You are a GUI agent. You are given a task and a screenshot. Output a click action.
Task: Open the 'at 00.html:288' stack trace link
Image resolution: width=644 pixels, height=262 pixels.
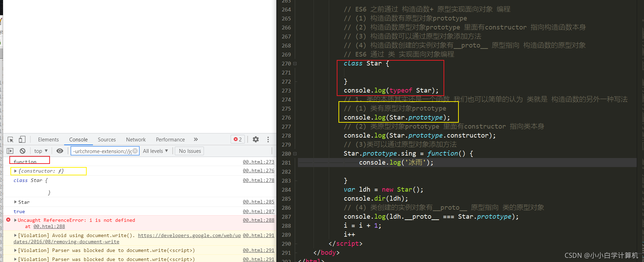(49, 226)
